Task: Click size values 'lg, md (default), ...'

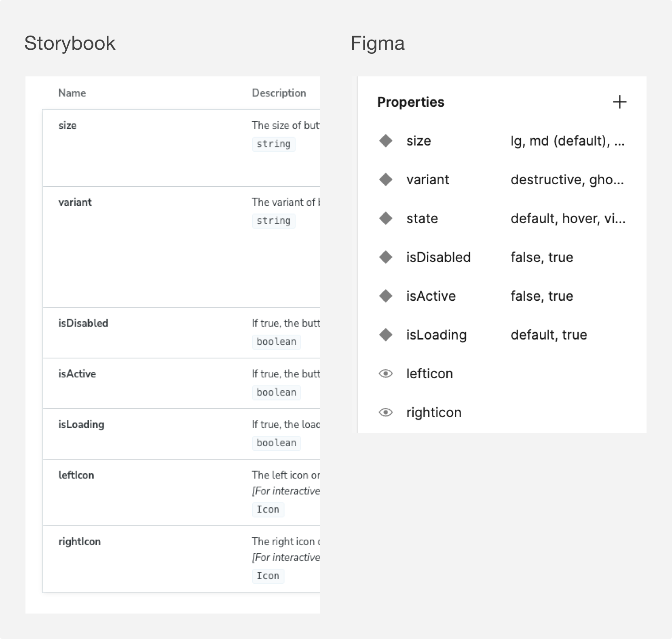Action: coord(568,141)
